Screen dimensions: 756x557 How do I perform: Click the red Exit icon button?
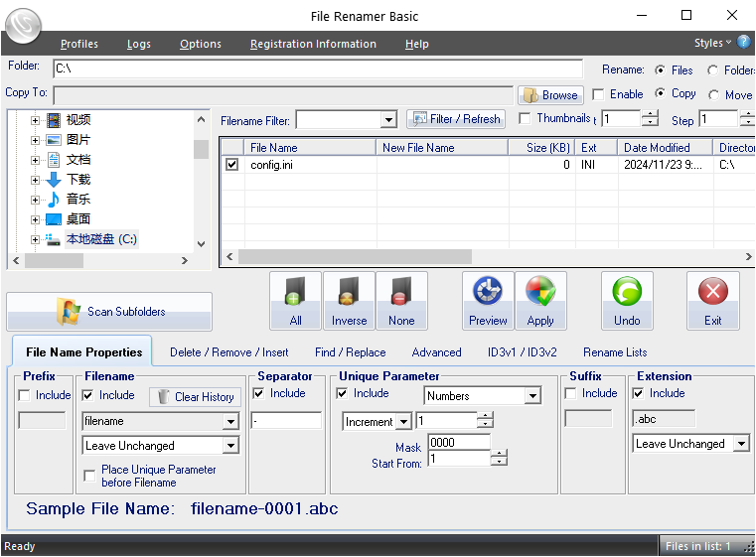click(x=712, y=301)
